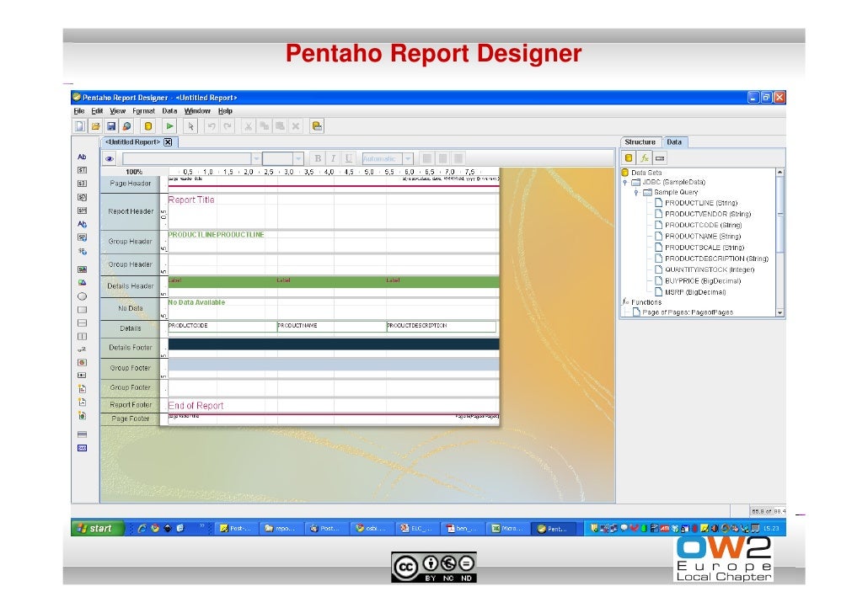
Task: Click the 'No Data Available' label on canvas
Action: [x=196, y=302]
